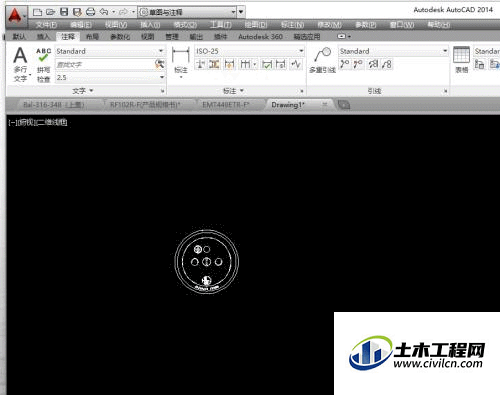Click the Save As icon in quick access toolbar
The height and width of the screenshot is (395, 500).
[77, 12]
